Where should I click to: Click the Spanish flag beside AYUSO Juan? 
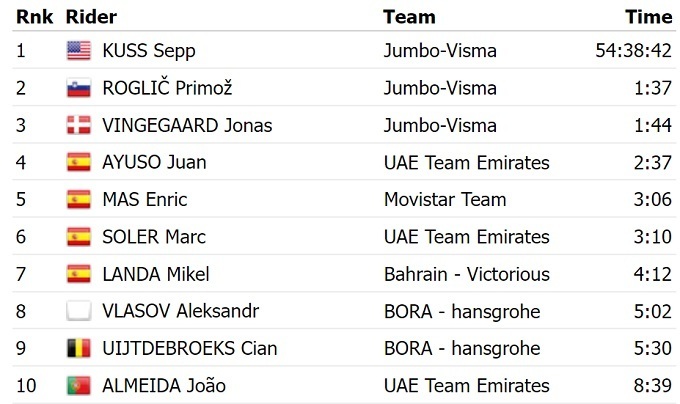(x=78, y=162)
